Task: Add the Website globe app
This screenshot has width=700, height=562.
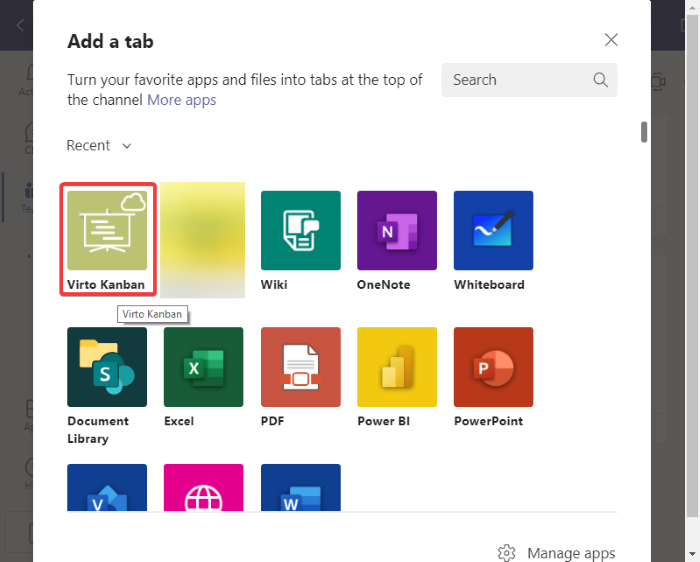Action: [203, 488]
